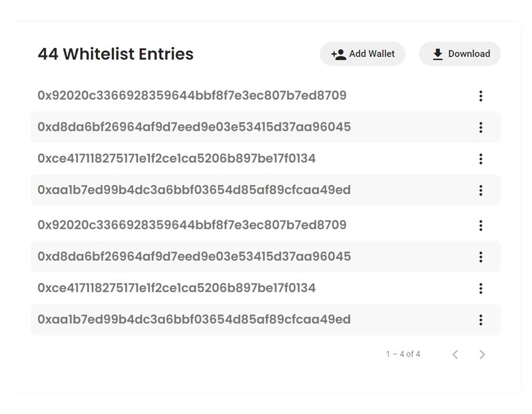Click the download arrow icon
The image size is (532, 414).
[x=437, y=54]
